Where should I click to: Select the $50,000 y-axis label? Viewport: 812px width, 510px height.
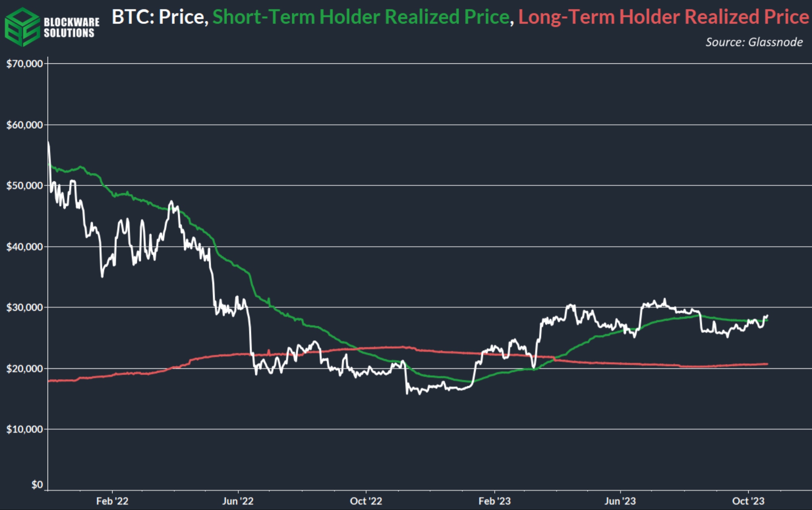point(24,186)
